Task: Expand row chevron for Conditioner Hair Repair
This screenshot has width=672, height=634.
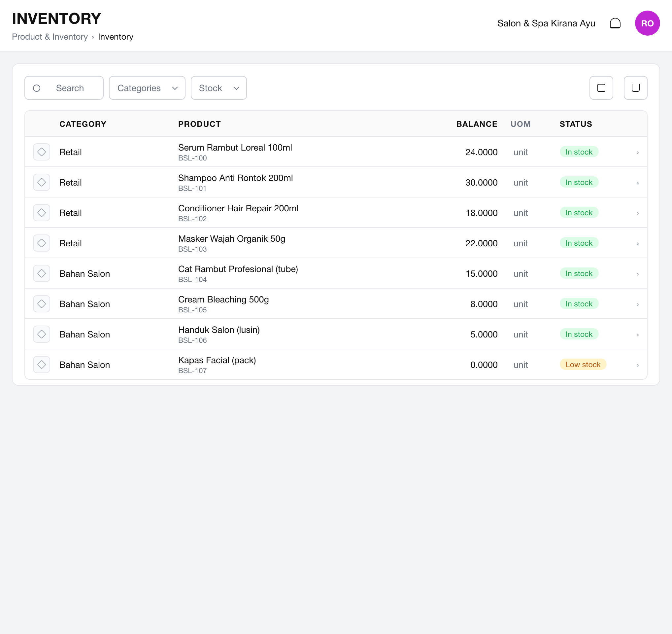Action: point(638,213)
